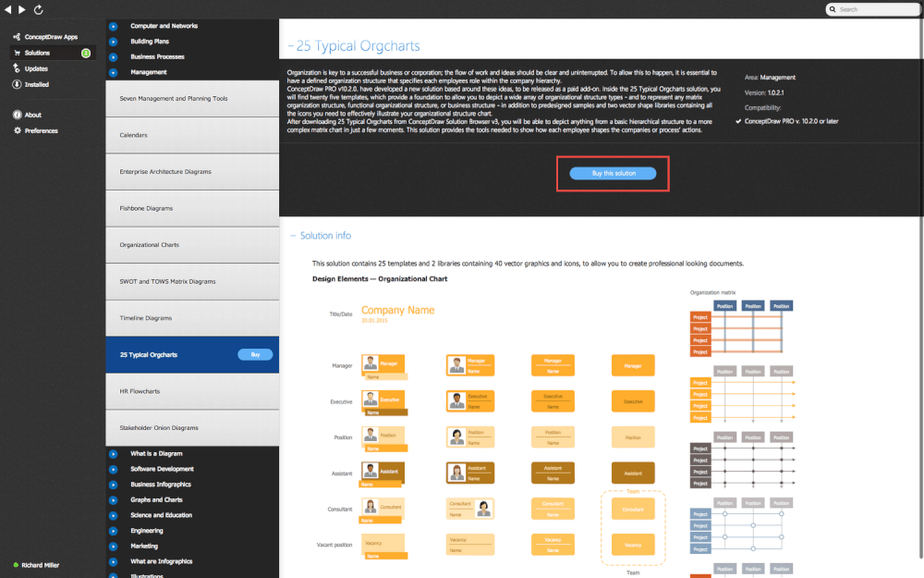Open the Updates section
The height and width of the screenshot is (578, 924).
pos(36,68)
